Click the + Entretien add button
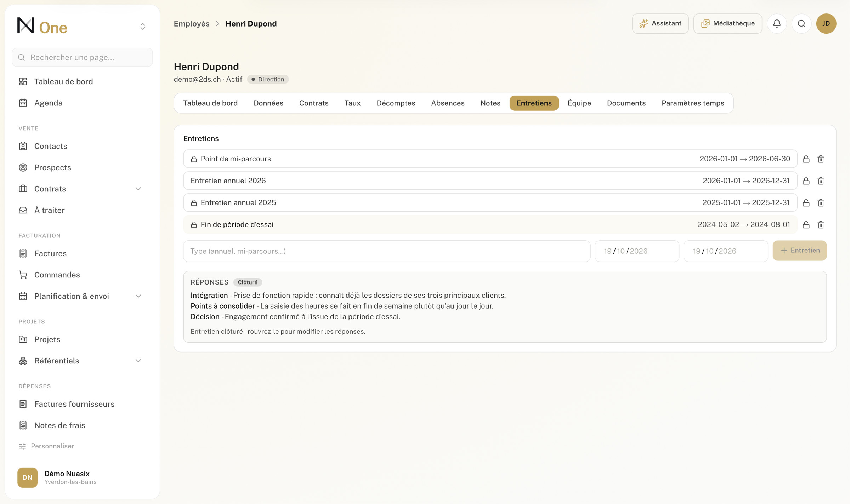Viewport: 850px width, 504px height. point(799,251)
